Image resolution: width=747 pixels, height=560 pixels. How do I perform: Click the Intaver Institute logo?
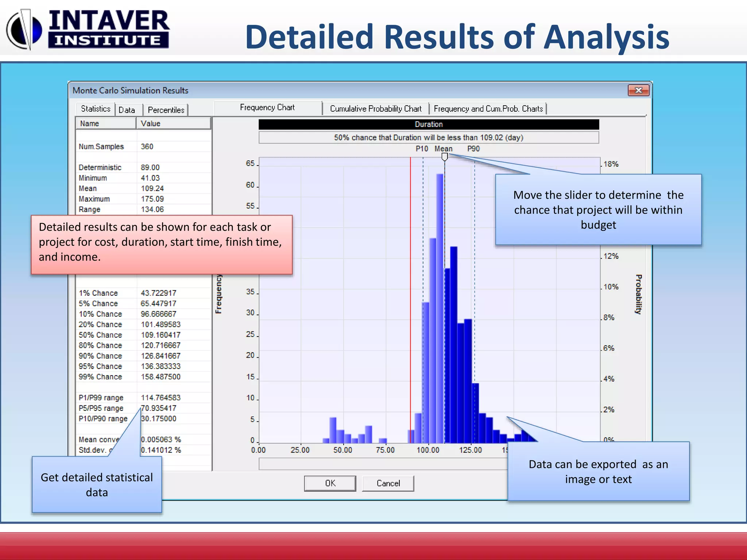(88, 30)
